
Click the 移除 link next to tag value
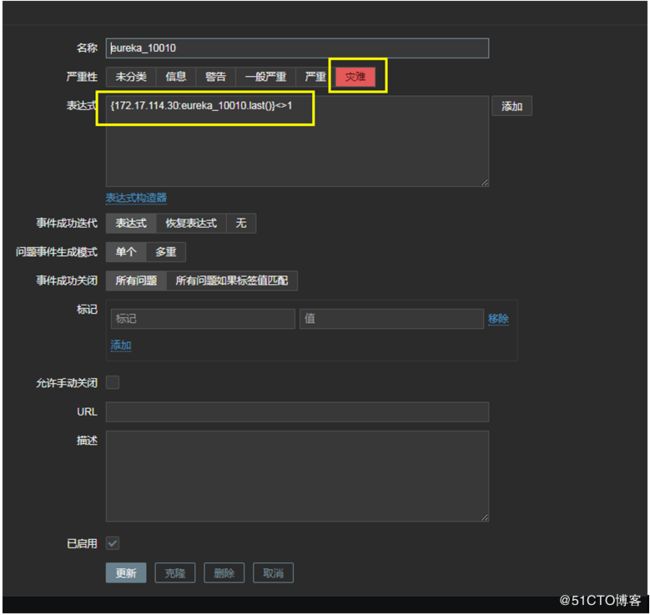pos(498,319)
